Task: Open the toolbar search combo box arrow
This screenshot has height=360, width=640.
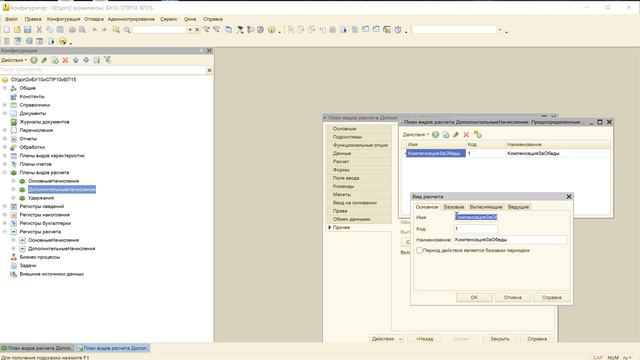Action: click(190, 30)
